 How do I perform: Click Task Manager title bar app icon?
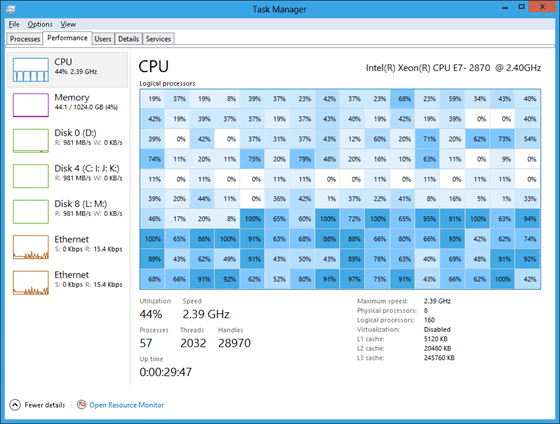[x=11, y=9]
